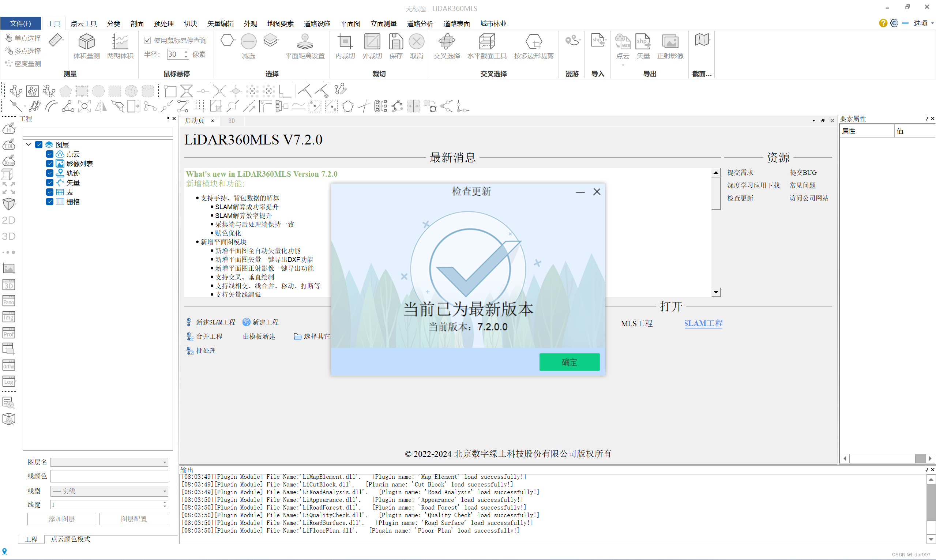Activate the 交叉选择 cross selection tool

tap(447, 46)
